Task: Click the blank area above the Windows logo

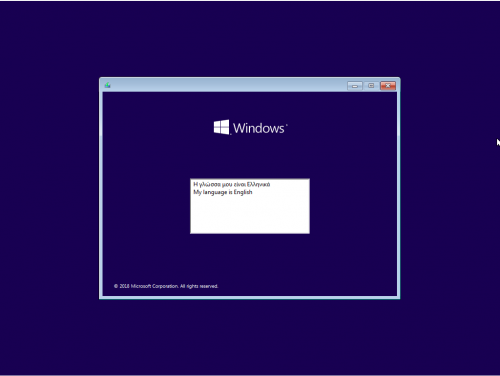Action: tap(250, 105)
